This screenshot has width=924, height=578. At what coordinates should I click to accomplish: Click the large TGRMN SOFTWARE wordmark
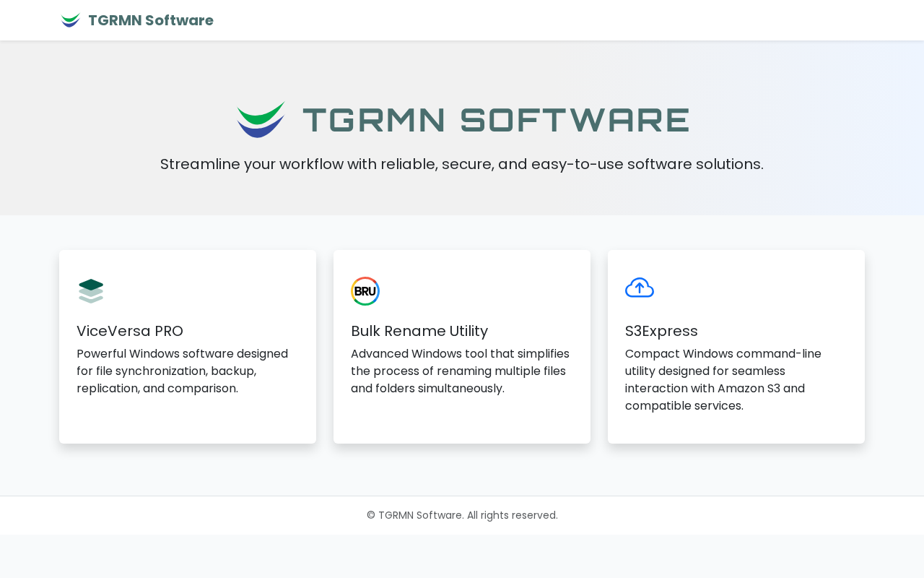pos(496,120)
